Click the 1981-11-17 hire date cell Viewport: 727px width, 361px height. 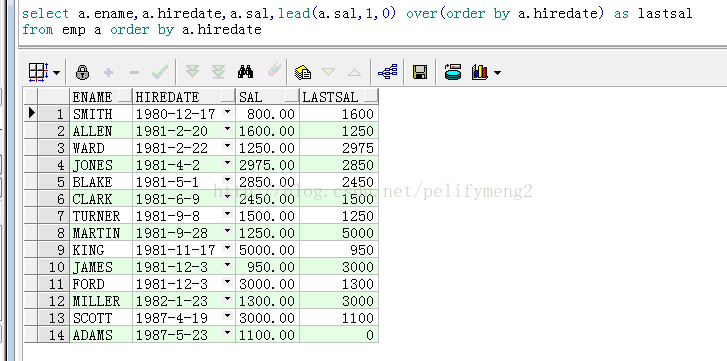184,250
